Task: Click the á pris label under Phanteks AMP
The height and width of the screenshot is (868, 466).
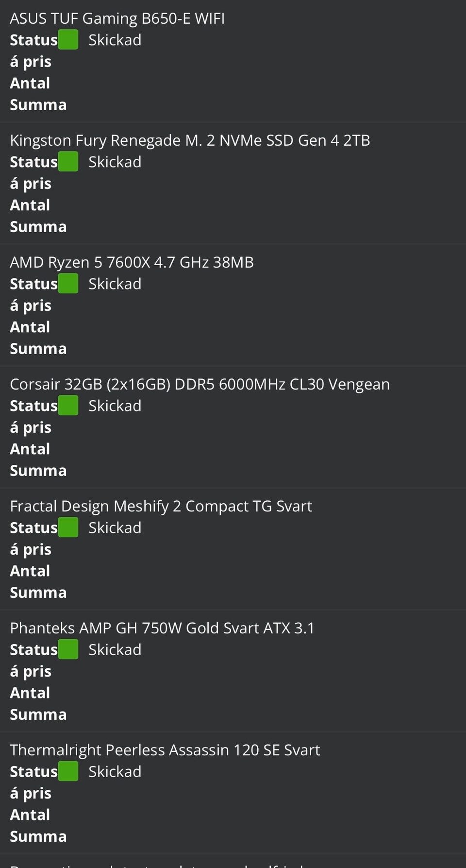Action: click(x=31, y=671)
